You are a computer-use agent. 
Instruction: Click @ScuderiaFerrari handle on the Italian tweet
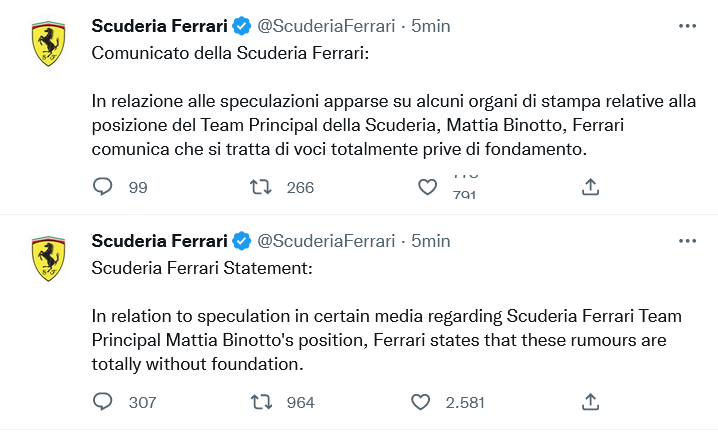tap(327, 26)
